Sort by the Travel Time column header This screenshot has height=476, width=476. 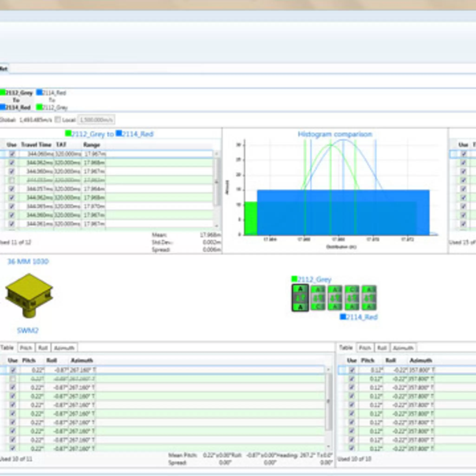(x=36, y=145)
